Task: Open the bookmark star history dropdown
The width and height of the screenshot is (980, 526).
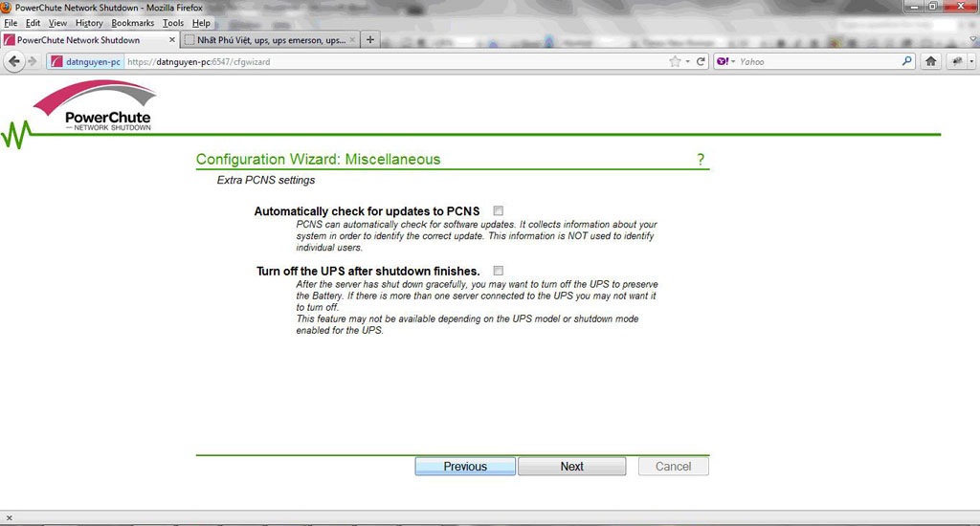Action: pos(687,61)
